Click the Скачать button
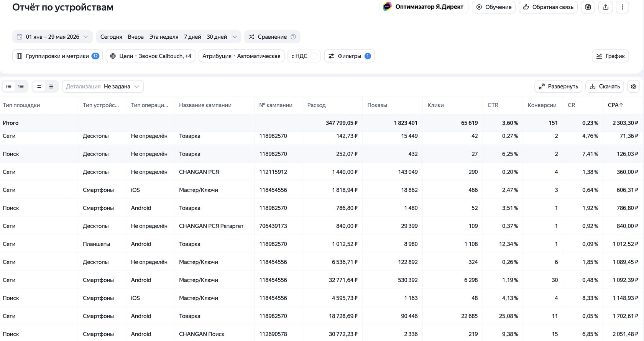The width and height of the screenshot is (644, 341). pyautogui.click(x=605, y=87)
